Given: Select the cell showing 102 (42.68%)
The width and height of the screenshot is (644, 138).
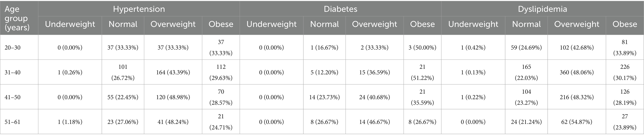Looking at the screenshot, I should pos(577,47).
